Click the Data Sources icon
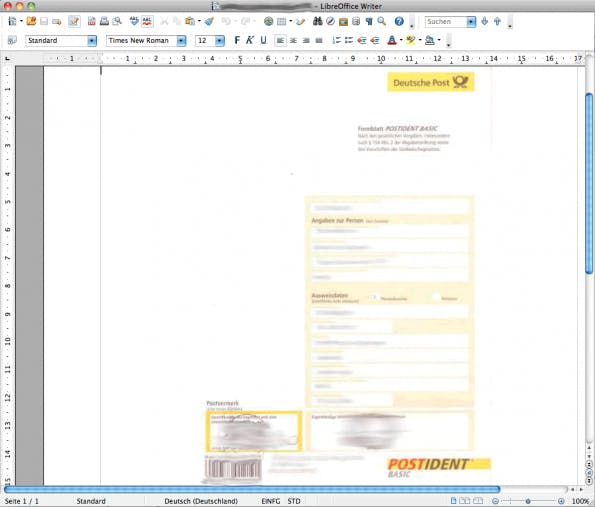The image size is (595, 507). pyautogui.click(x=356, y=21)
